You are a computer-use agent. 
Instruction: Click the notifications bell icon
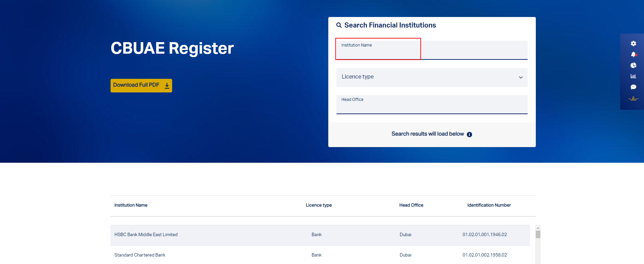click(x=633, y=54)
